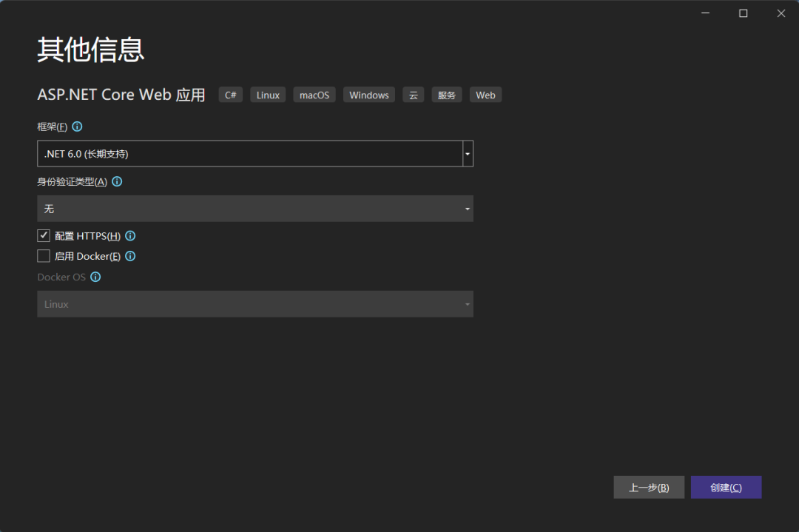The height and width of the screenshot is (532, 799).
Task: Click the 云 tag
Action: point(414,95)
